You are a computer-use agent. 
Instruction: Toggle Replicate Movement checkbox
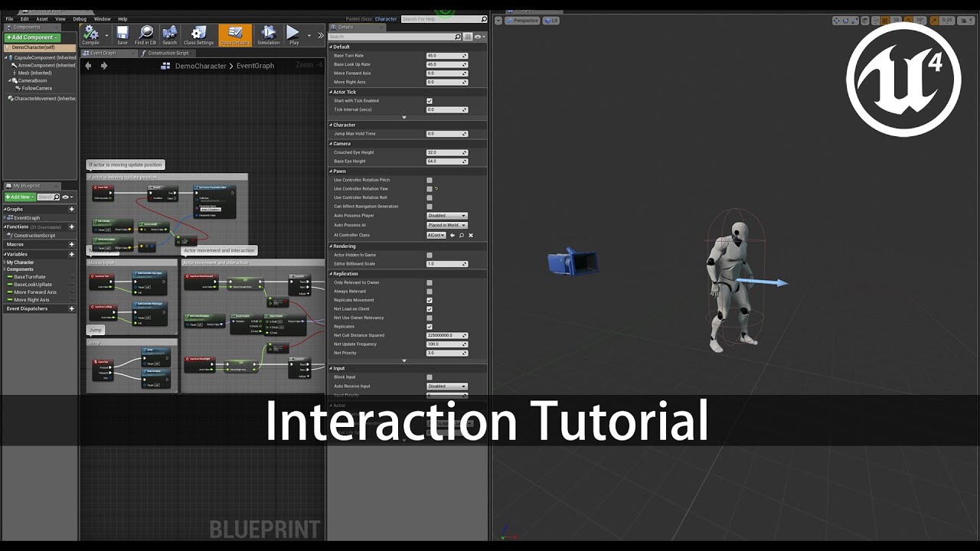[x=430, y=300]
